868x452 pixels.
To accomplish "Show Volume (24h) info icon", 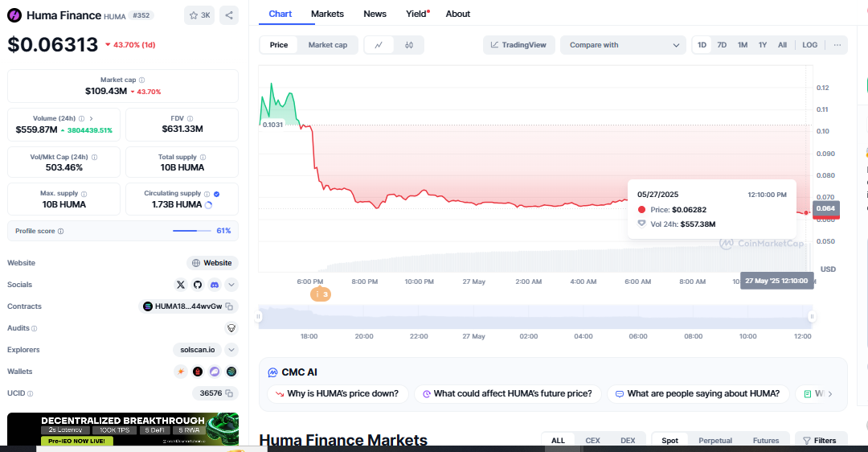I will (x=82, y=118).
